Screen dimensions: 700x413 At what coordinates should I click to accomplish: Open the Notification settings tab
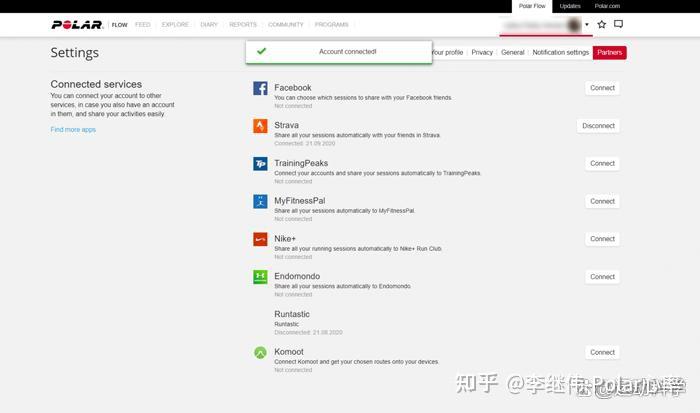pos(561,52)
